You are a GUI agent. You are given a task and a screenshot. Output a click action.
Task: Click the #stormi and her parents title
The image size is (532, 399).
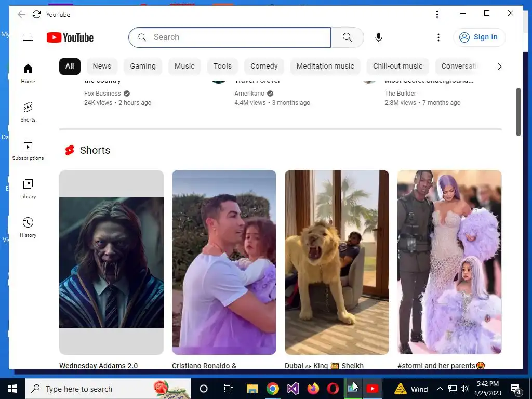[441, 365]
